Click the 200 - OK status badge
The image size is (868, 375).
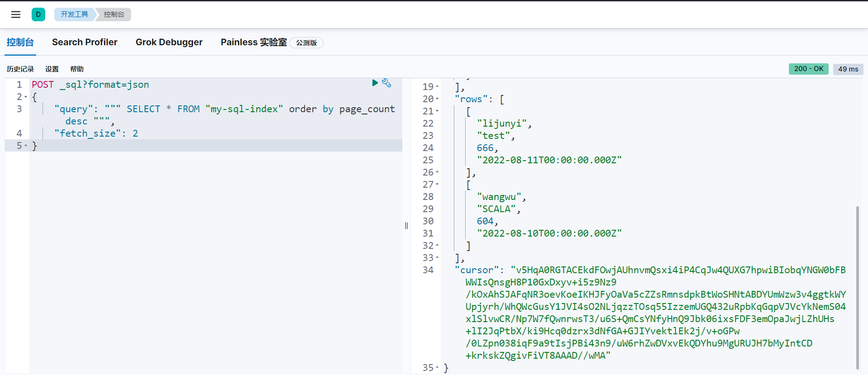(808, 69)
